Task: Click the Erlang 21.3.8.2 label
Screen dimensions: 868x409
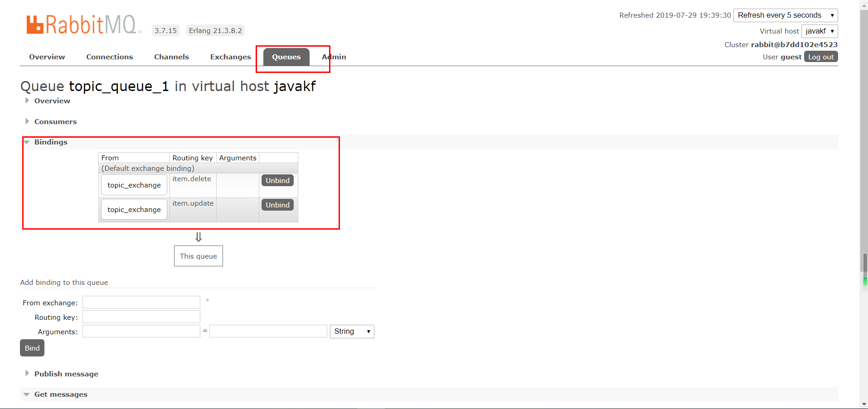Action: point(215,30)
